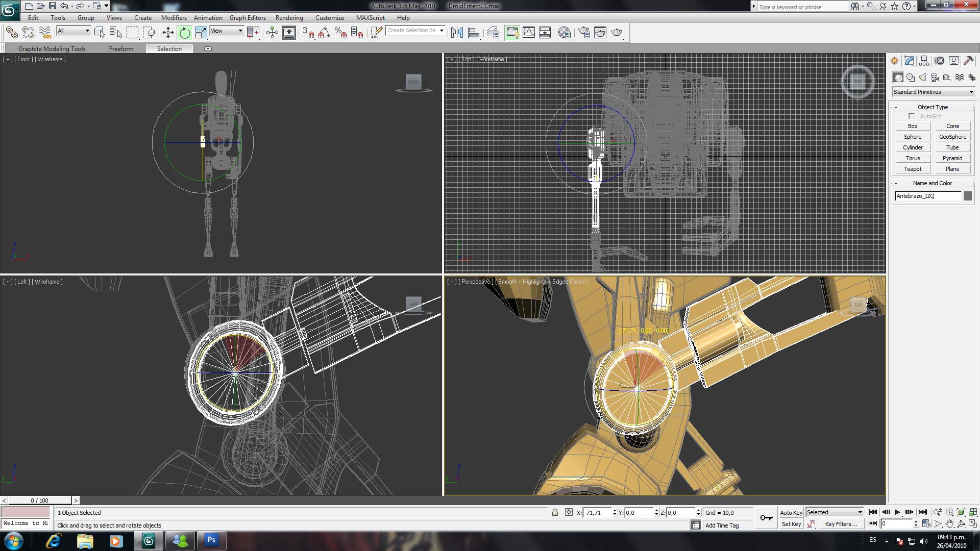The width and height of the screenshot is (980, 551).
Task: Open the Material Editor icon
Action: (x=564, y=33)
